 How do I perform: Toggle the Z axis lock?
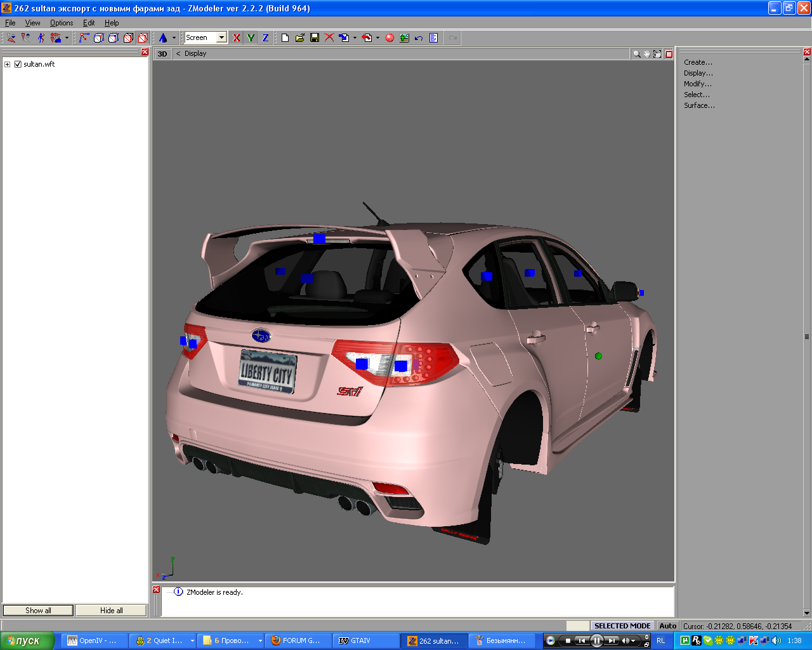point(265,38)
